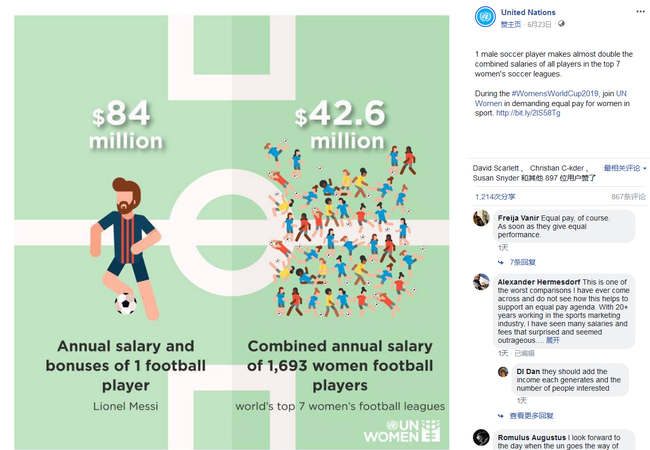
Task: Click Freija Vanir's avatar
Action: pyautogui.click(x=482, y=218)
